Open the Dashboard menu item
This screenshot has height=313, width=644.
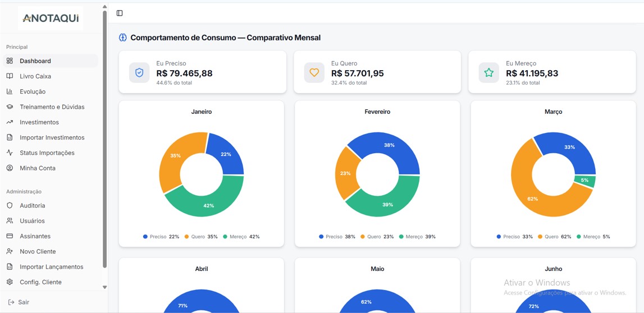(51, 61)
